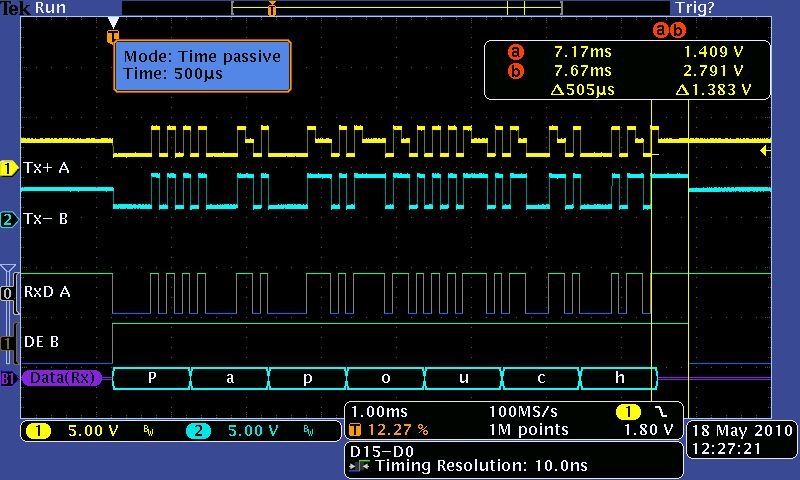Select the B1 bus indicator icon
Viewport: 800px width, 480px height.
coord(8,378)
